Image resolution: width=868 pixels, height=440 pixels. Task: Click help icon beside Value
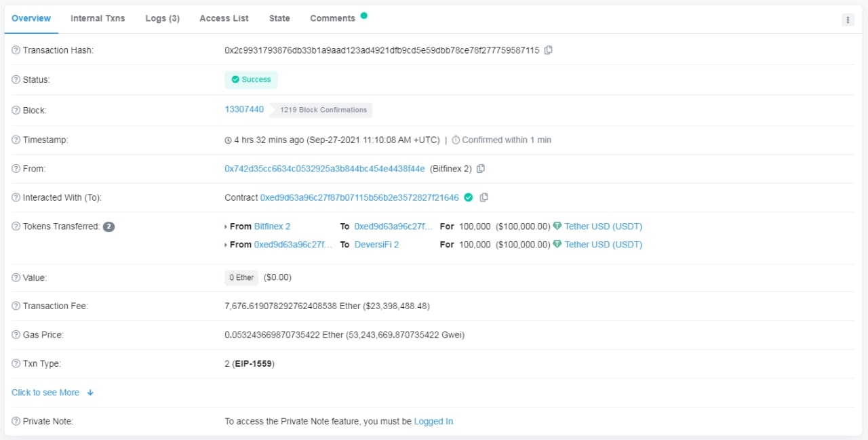click(16, 278)
